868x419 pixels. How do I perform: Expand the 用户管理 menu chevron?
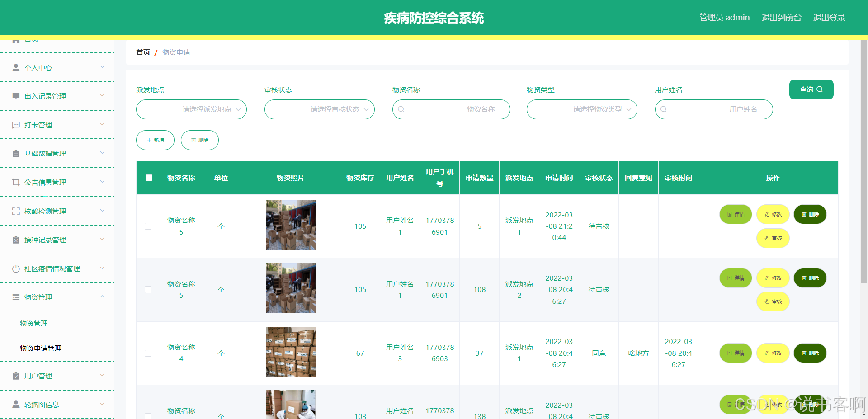point(102,375)
